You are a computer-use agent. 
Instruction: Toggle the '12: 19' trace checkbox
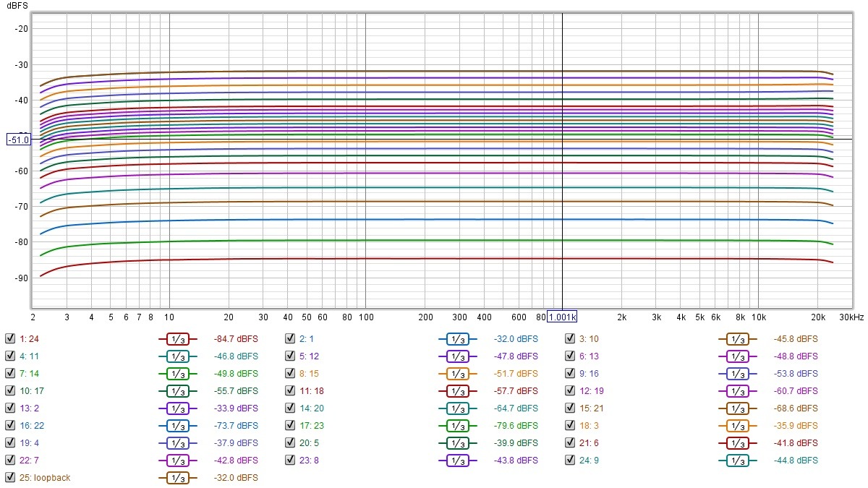click(570, 390)
